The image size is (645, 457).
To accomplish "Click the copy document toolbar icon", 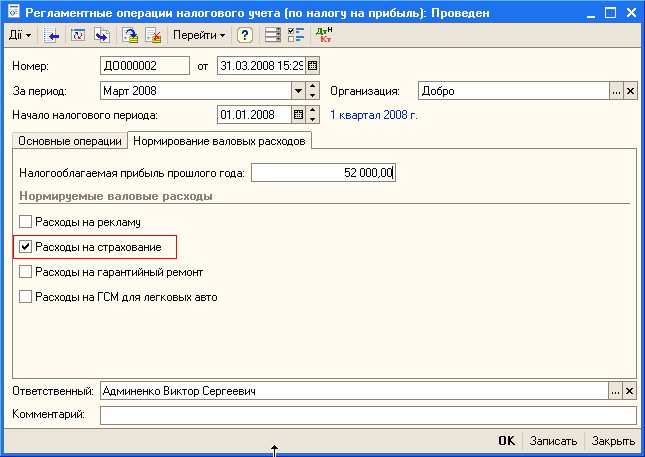I will 102,35.
